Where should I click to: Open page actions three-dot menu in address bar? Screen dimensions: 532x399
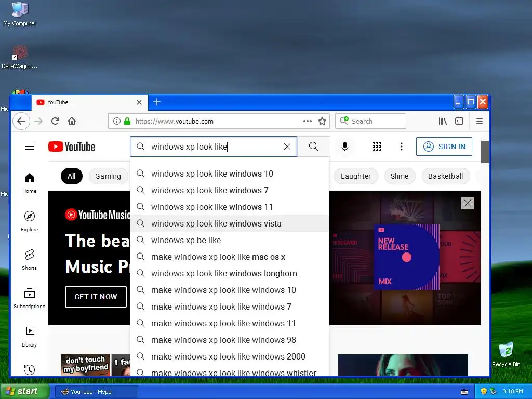308,121
